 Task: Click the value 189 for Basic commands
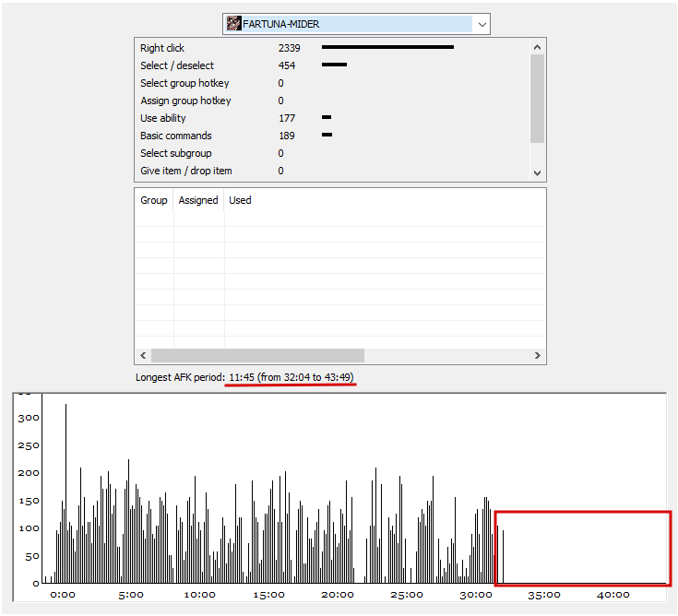[x=286, y=136]
